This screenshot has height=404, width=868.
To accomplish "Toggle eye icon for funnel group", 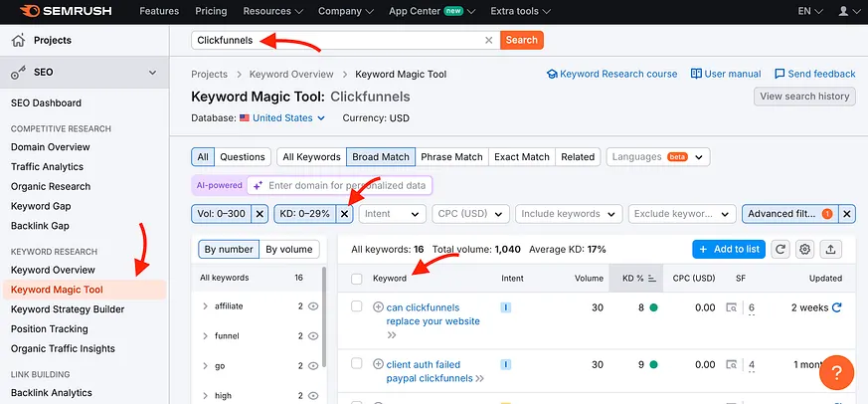I will coord(313,335).
